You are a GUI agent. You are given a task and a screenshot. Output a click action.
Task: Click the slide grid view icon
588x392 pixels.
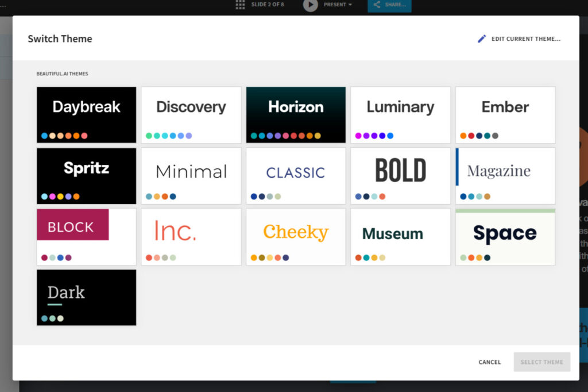[x=240, y=5]
